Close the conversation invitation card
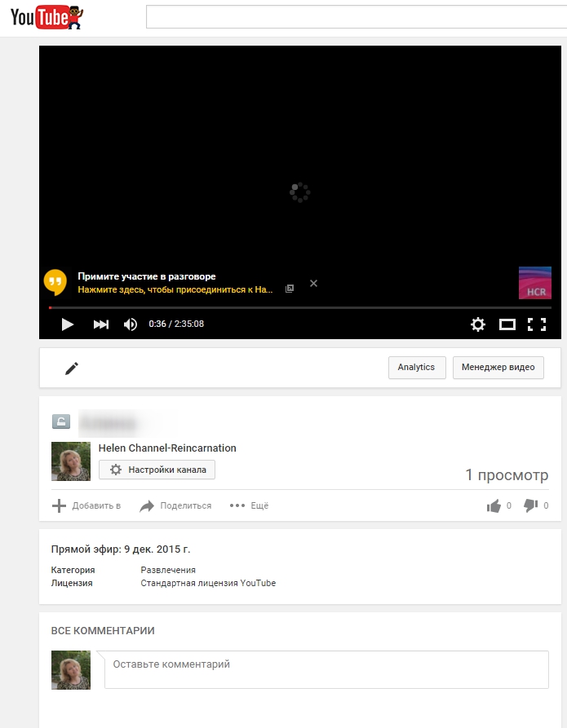Screen dimensions: 567x728 coord(314,283)
